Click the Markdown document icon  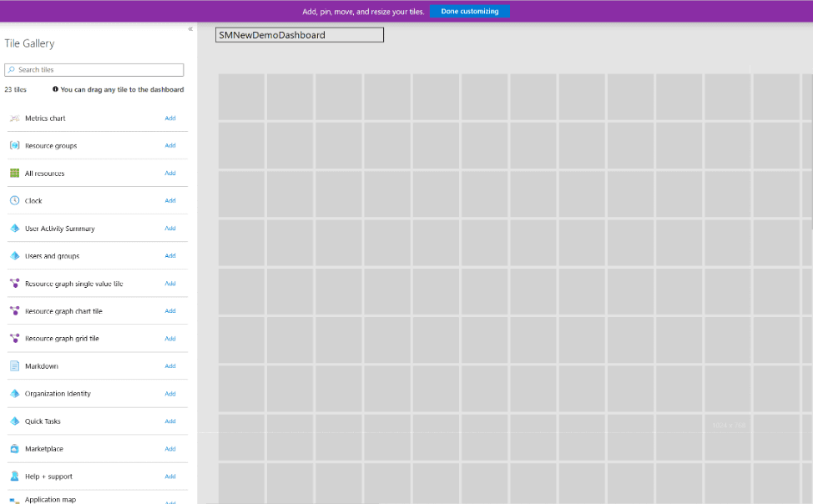tap(14, 366)
